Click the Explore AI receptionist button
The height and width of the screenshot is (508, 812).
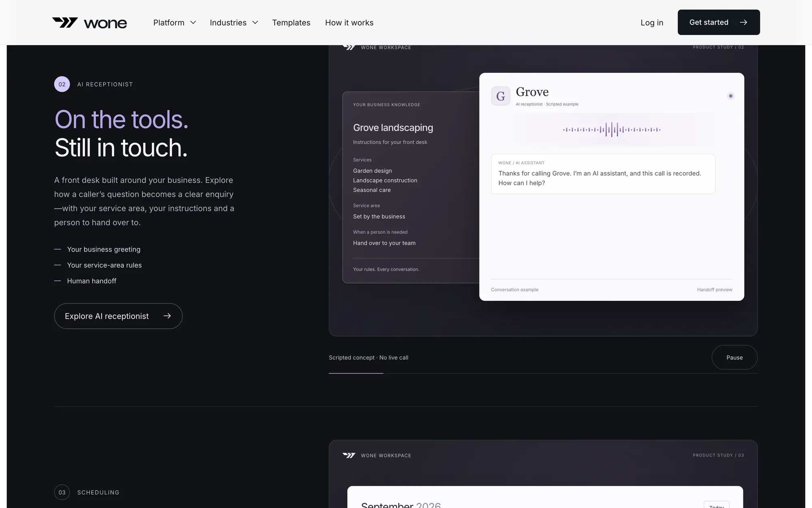(118, 316)
